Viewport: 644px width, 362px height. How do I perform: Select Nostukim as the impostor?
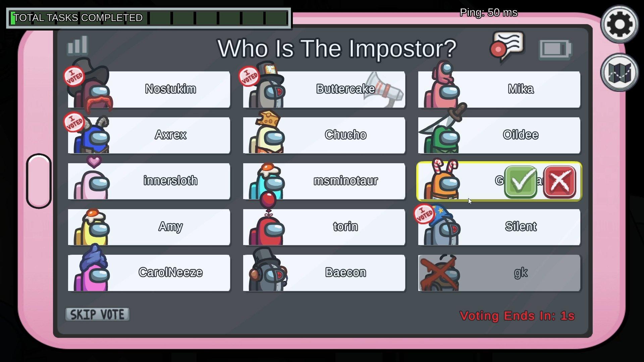pyautogui.click(x=170, y=88)
